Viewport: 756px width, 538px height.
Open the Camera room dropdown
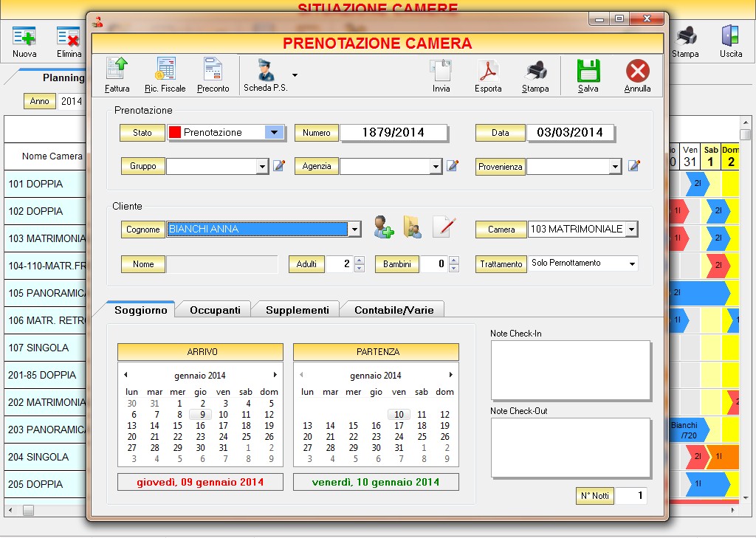tap(630, 230)
